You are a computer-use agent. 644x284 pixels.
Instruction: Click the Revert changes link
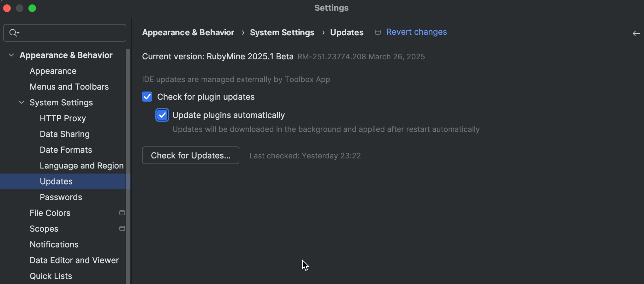click(x=416, y=32)
